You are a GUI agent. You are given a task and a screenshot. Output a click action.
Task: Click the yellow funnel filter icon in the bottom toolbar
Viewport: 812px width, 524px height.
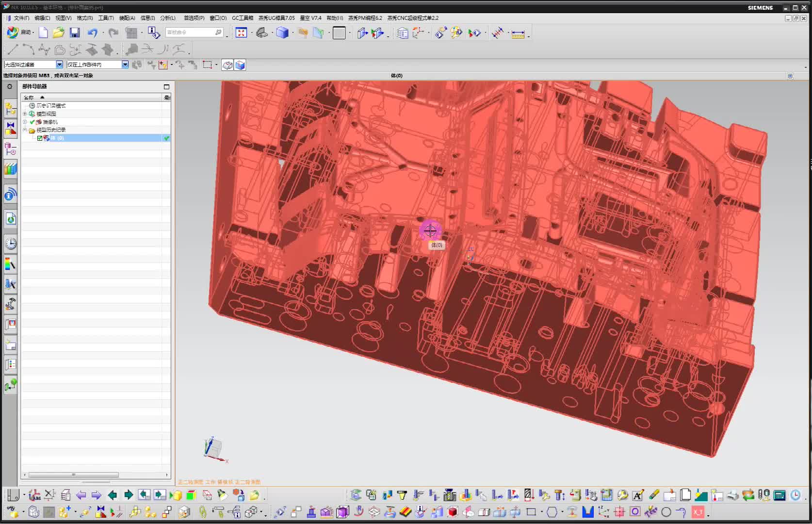pyautogui.click(x=402, y=495)
